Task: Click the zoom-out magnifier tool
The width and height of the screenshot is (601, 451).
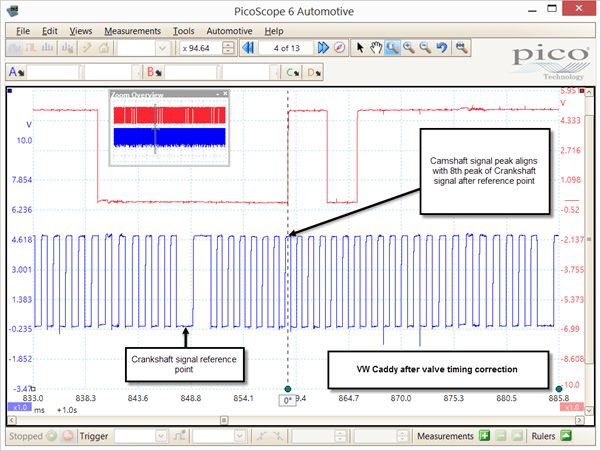Action: click(x=425, y=48)
